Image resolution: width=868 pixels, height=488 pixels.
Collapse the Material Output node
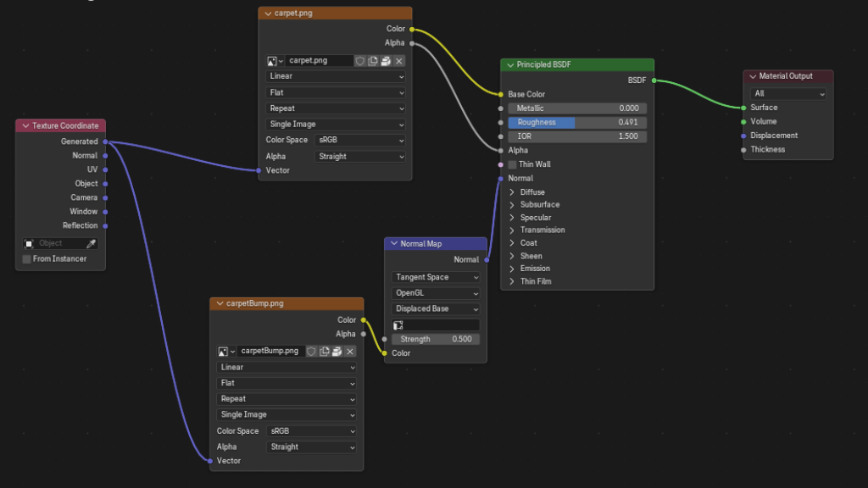(x=753, y=76)
